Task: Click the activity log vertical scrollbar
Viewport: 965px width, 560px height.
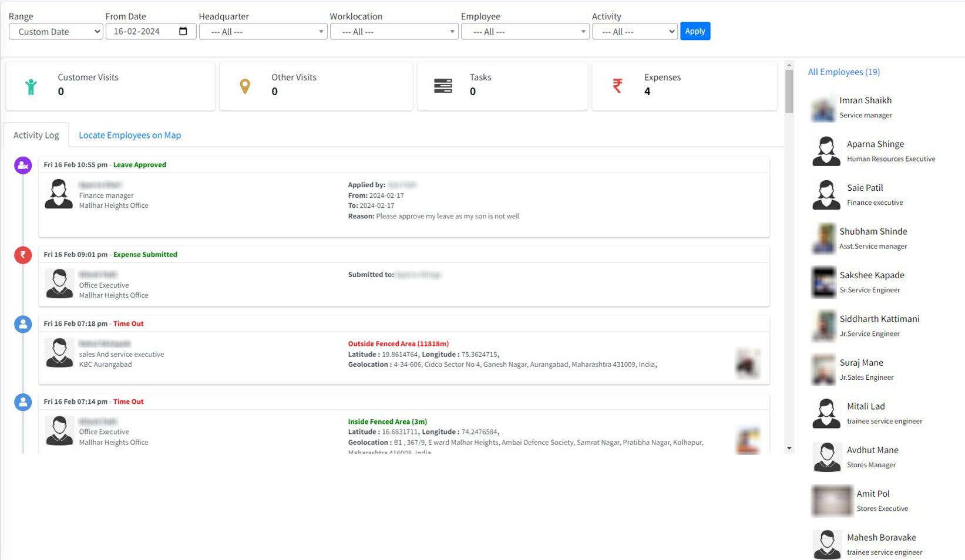Action: (789, 91)
